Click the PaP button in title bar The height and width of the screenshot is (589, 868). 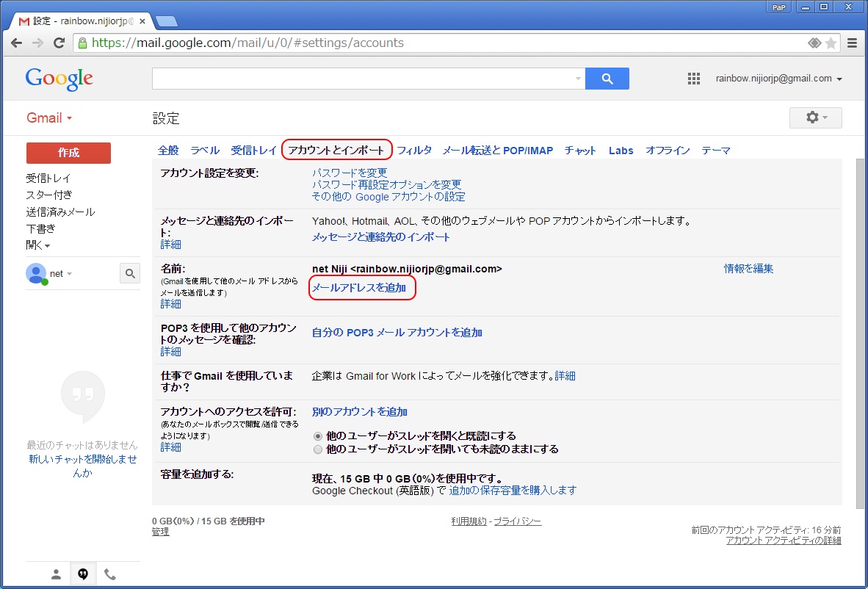point(778,7)
